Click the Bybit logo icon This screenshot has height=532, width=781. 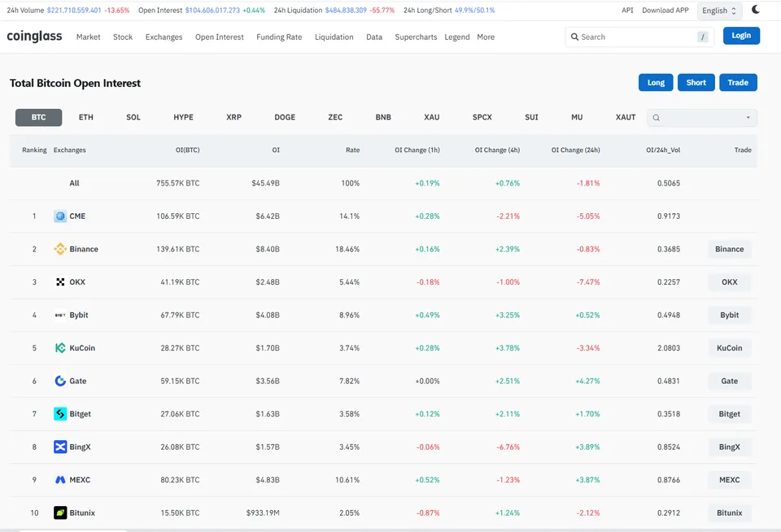coord(60,315)
